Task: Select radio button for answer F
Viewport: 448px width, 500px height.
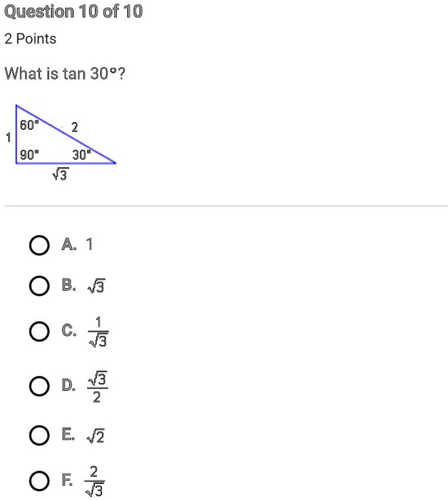Action: [x=39, y=480]
